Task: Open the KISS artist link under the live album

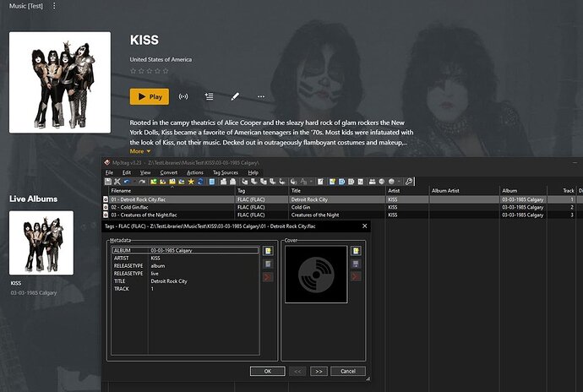Action: pyautogui.click(x=15, y=283)
